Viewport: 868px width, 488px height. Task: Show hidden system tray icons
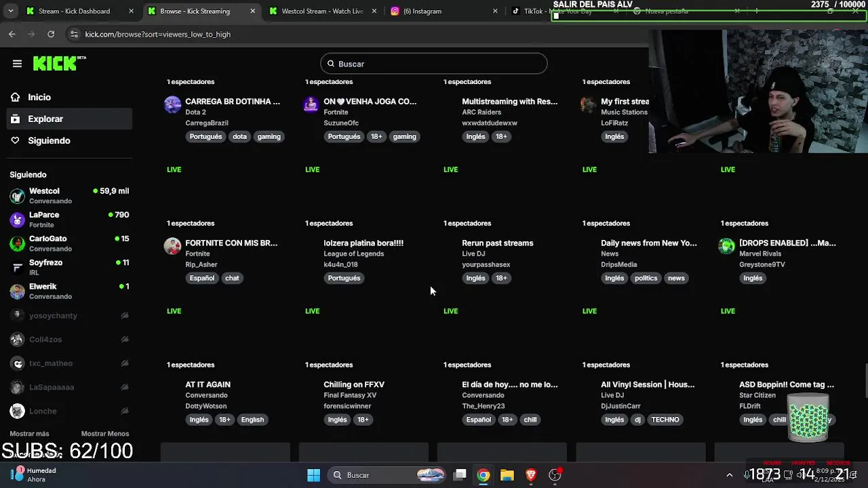click(x=729, y=475)
